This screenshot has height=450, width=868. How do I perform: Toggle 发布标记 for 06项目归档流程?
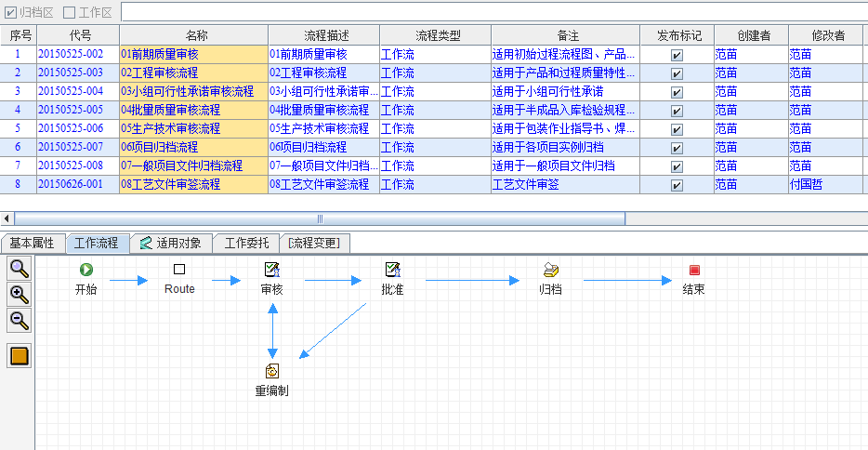(677, 148)
